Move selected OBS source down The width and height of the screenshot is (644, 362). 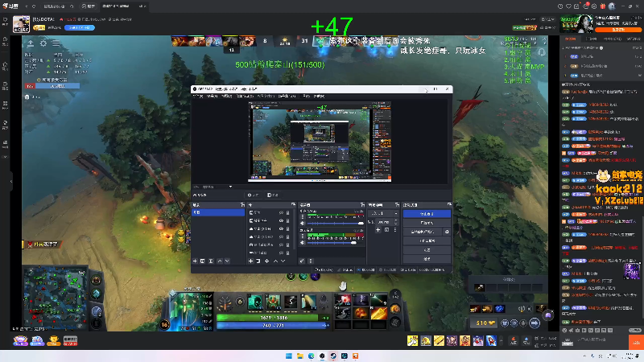pyautogui.click(x=283, y=261)
